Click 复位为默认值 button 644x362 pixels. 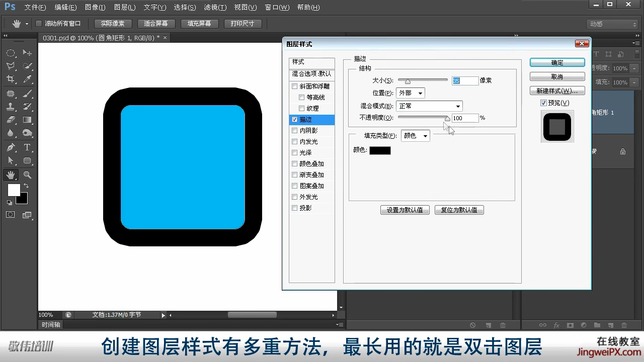459,210
